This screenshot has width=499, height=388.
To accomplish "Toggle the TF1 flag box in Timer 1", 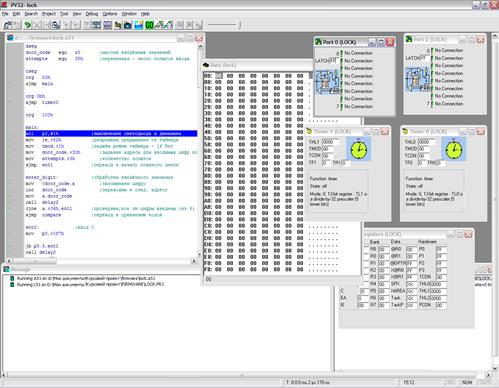I will [x=325, y=163].
